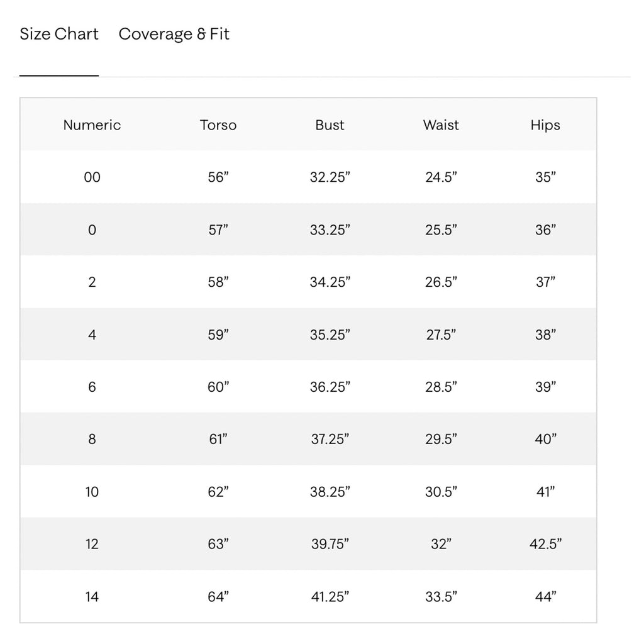Select the size 10 row label
Screen dimensions: 644x644
(92, 492)
